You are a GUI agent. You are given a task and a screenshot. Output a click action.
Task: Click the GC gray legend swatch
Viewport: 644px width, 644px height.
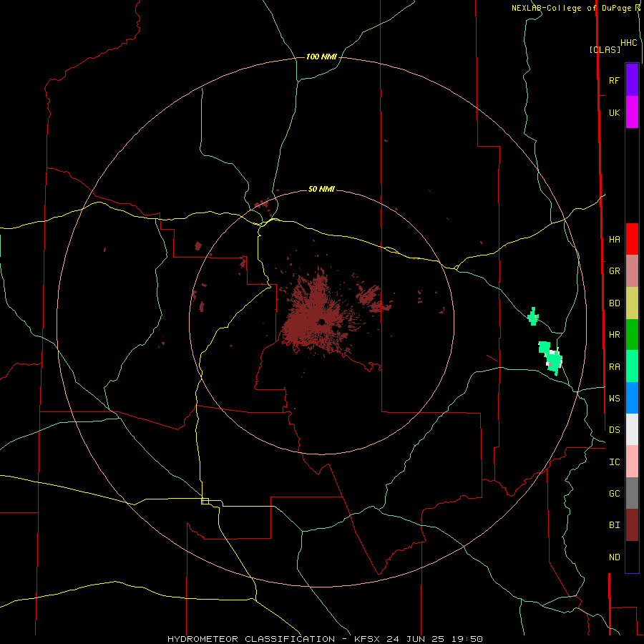point(632,493)
